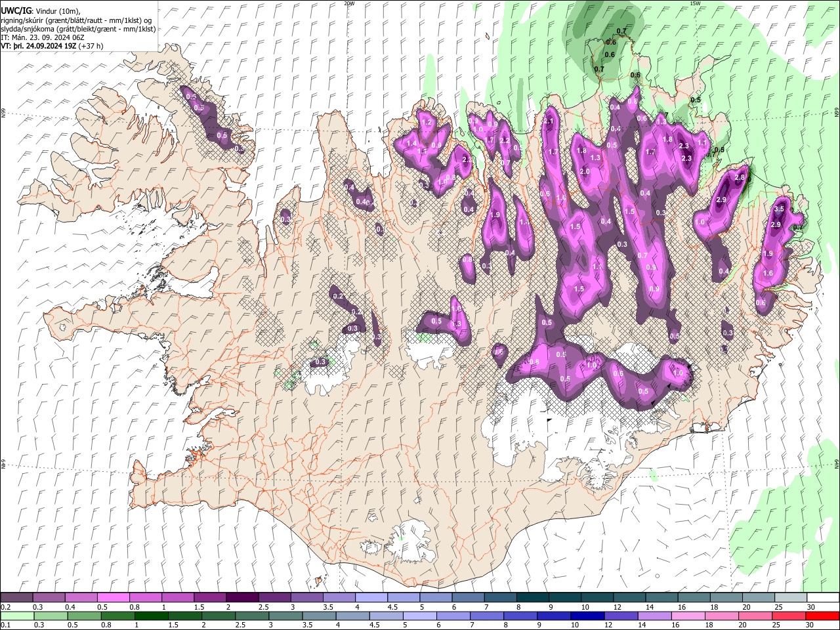Click the "20W" longitude label at the top

pos(349,3)
